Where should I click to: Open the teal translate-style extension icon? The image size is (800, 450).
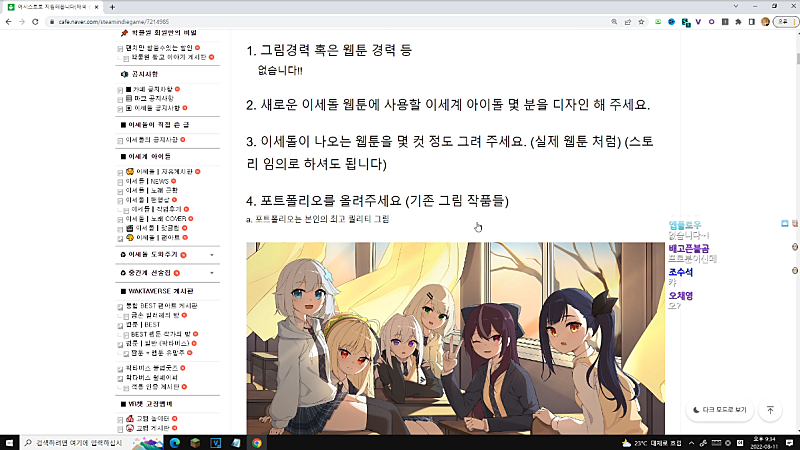point(685,22)
